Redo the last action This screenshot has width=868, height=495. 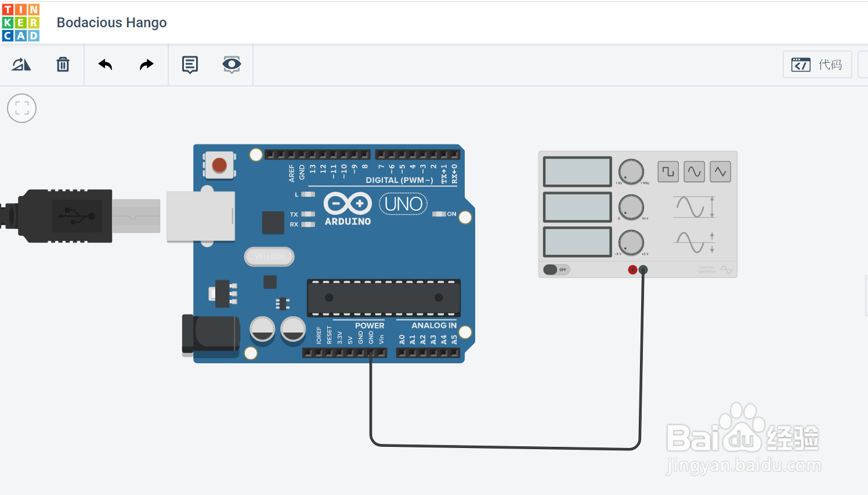[147, 64]
